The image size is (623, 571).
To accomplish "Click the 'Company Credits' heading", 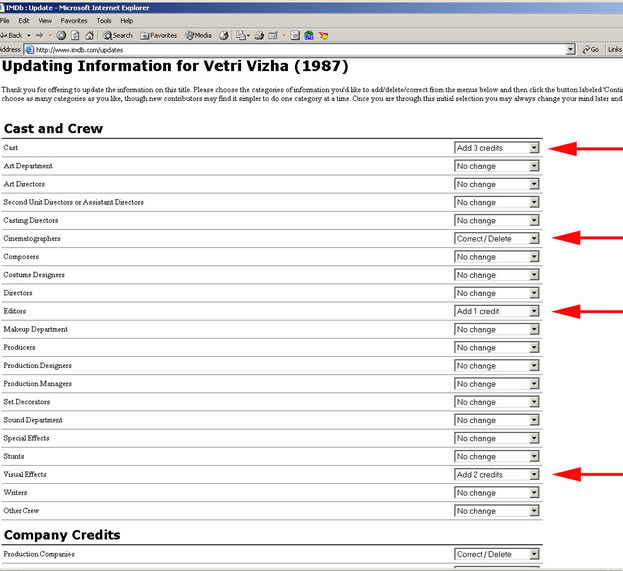I will click(x=62, y=535).
